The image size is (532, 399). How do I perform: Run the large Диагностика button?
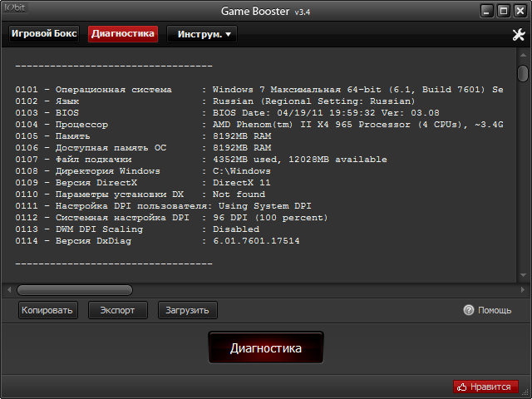[x=265, y=347]
